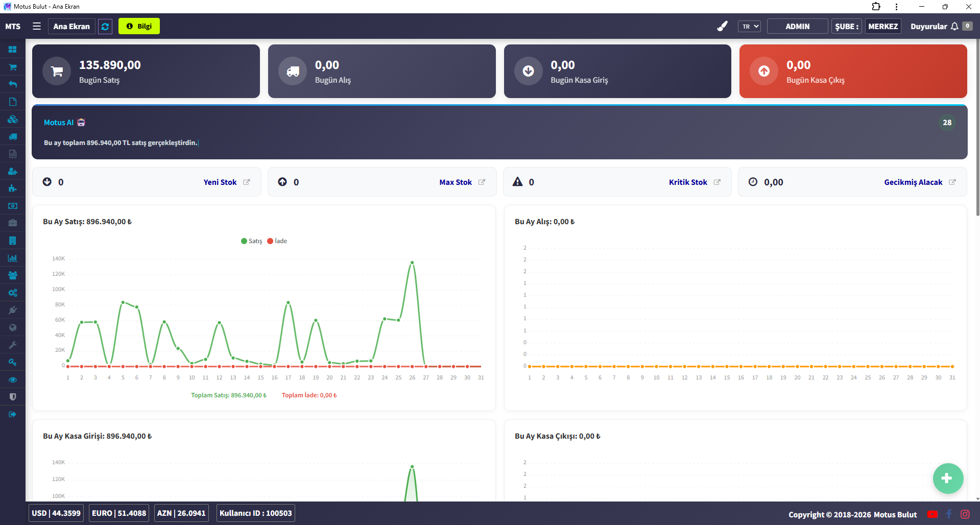This screenshot has height=525, width=980.
Task: Toggle the İade series in chart legend
Action: [277, 241]
